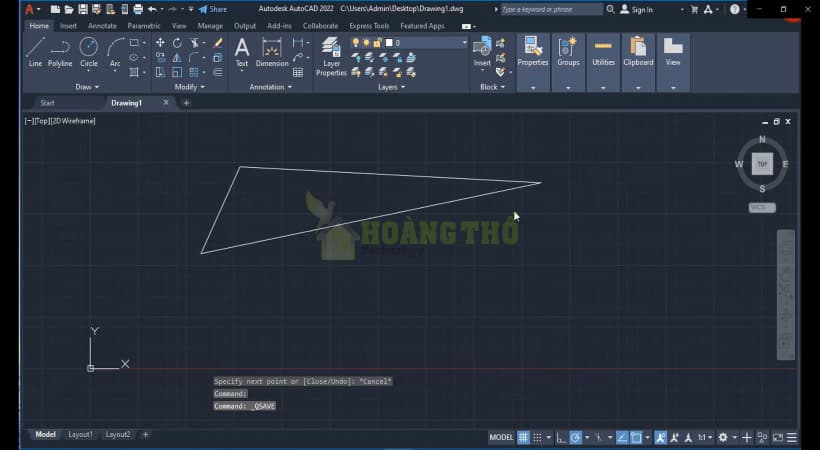
Task: Expand the Annotation panel
Action: click(270, 87)
